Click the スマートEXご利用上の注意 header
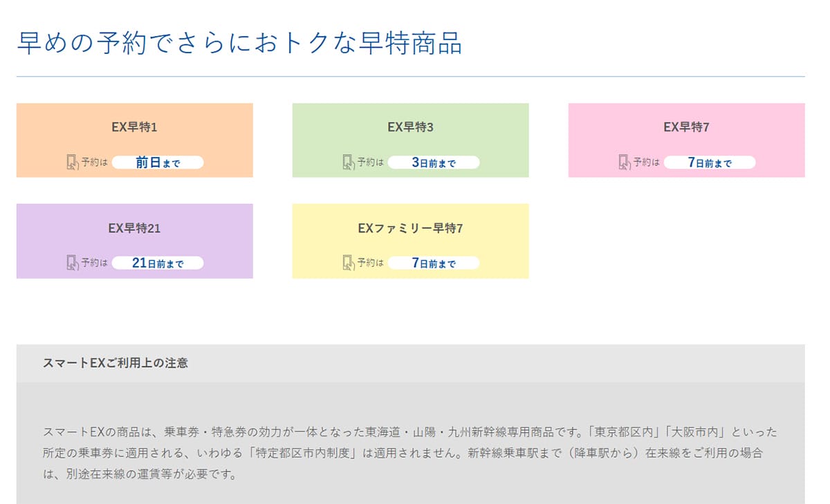 point(411,363)
